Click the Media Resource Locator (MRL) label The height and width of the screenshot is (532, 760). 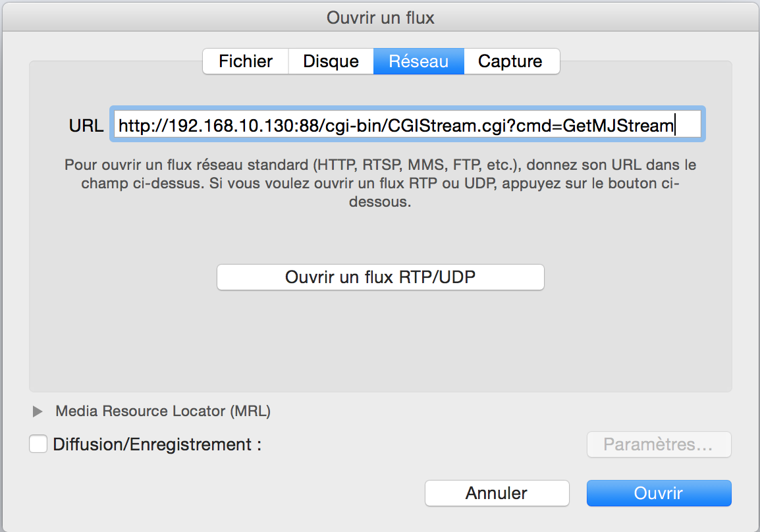pyautogui.click(x=163, y=412)
